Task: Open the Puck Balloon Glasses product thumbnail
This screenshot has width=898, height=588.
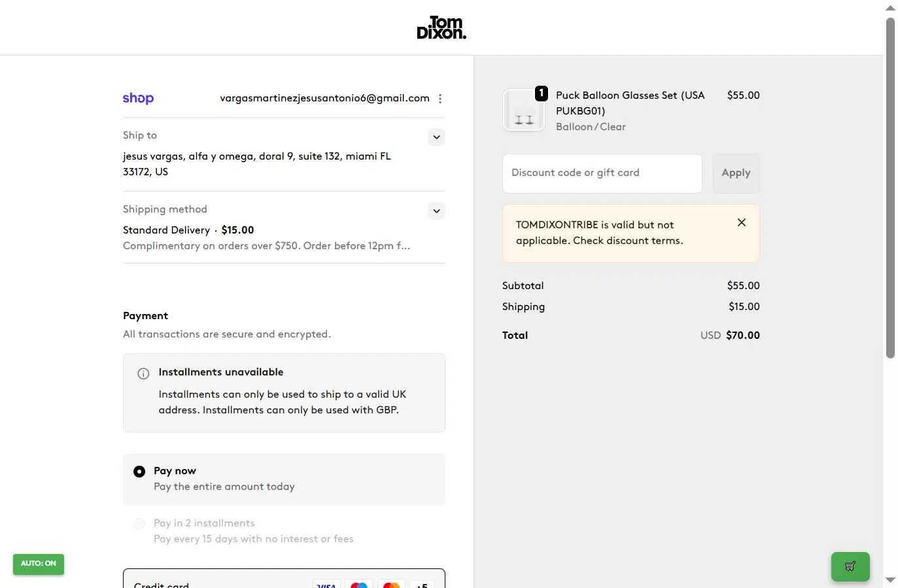Action: (524, 110)
